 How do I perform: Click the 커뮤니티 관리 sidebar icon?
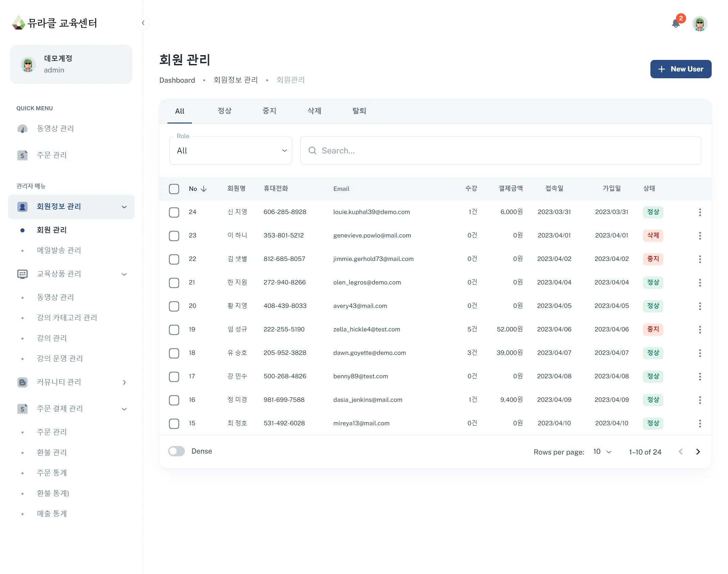click(x=22, y=382)
